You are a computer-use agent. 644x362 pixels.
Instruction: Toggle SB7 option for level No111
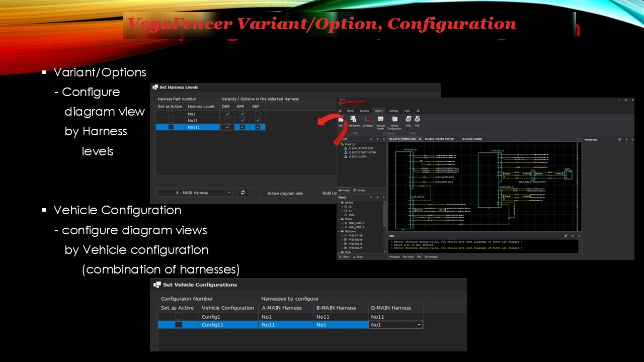pos(258,127)
